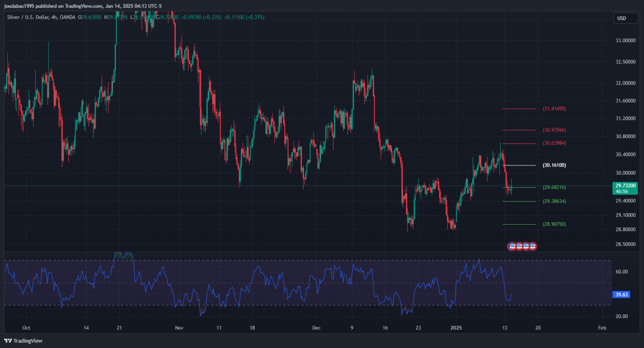Select the white 30.16100 price level line
Image resolution: width=644 pixels, height=348 pixels.
click(519, 165)
